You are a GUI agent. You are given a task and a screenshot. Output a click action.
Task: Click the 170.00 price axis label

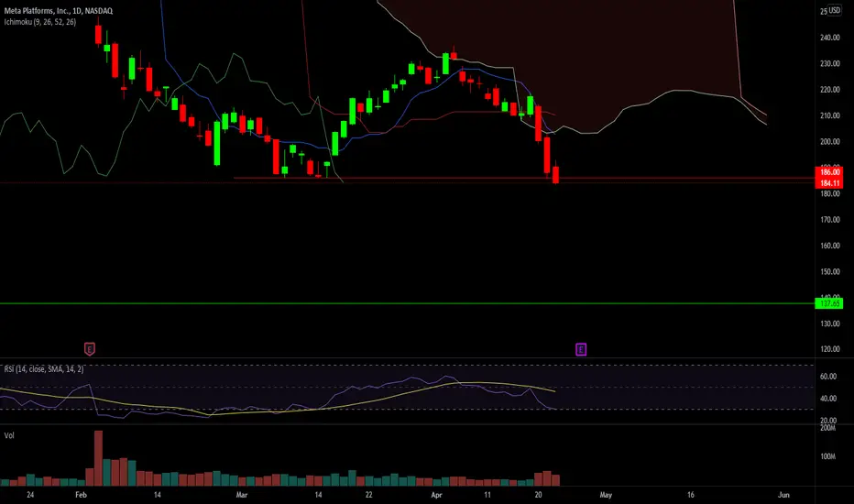click(829, 220)
